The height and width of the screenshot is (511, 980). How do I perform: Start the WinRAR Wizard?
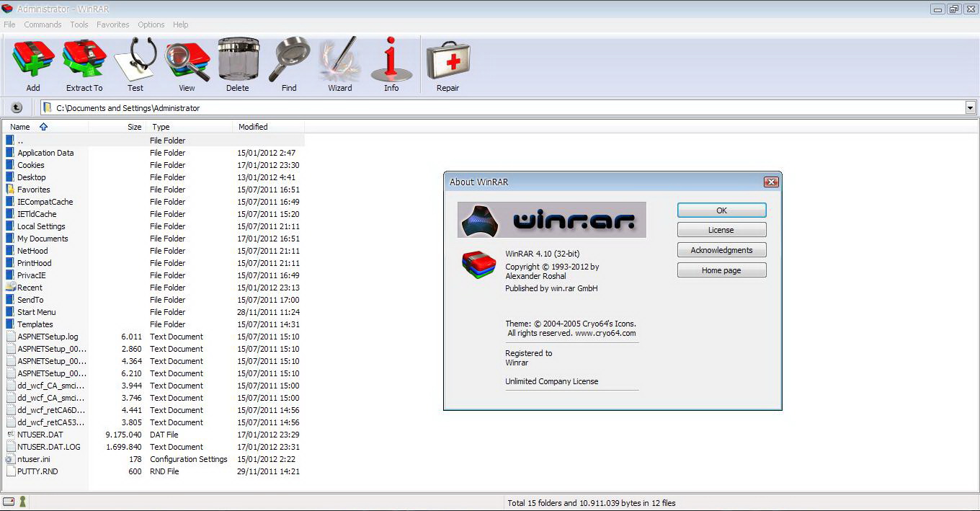pyautogui.click(x=340, y=63)
